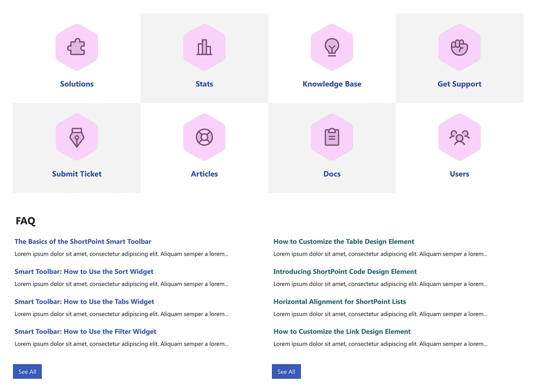
Task: Click See All under Smart Toolbar articles
Action: click(x=27, y=372)
